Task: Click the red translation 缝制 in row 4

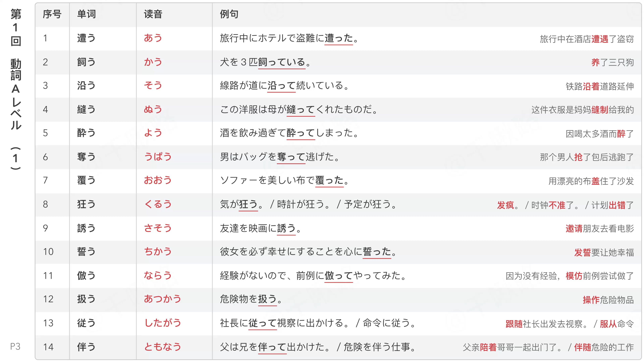Action: (x=600, y=110)
